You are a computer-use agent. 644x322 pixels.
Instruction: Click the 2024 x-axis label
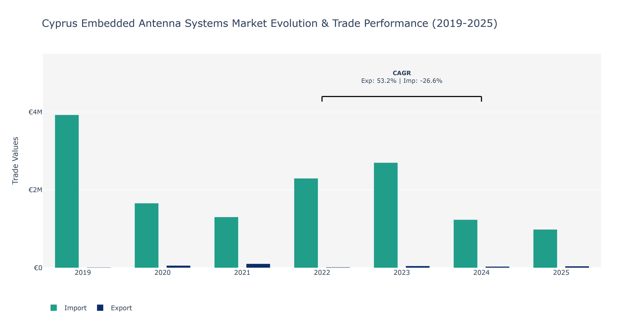pos(482,272)
